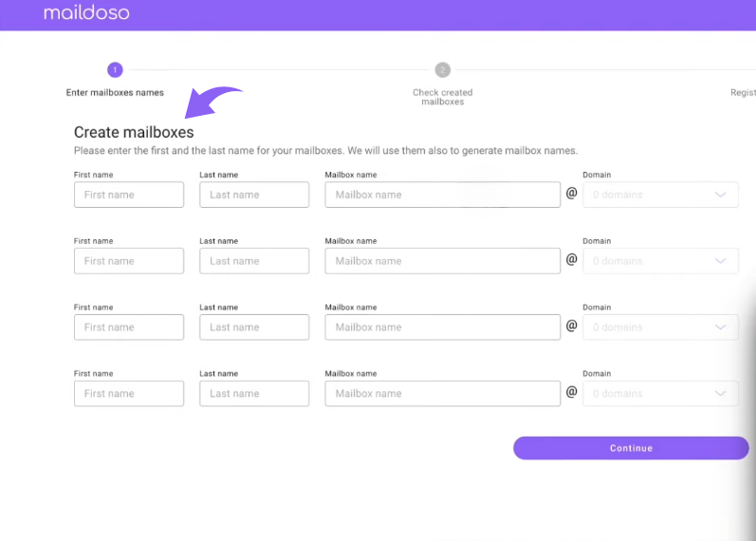756x541 pixels.
Task: Select the fourth row Last name field
Action: [254, 394]
